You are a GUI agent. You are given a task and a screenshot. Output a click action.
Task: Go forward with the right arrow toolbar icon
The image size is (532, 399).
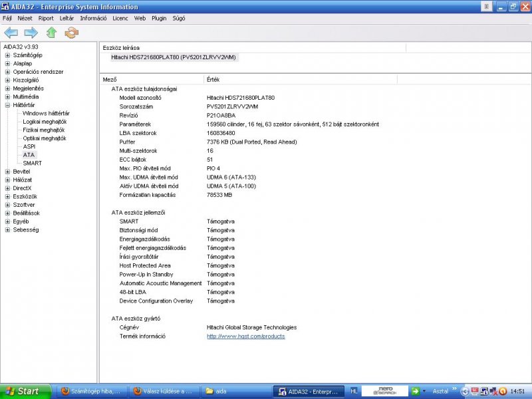[31, 33]
